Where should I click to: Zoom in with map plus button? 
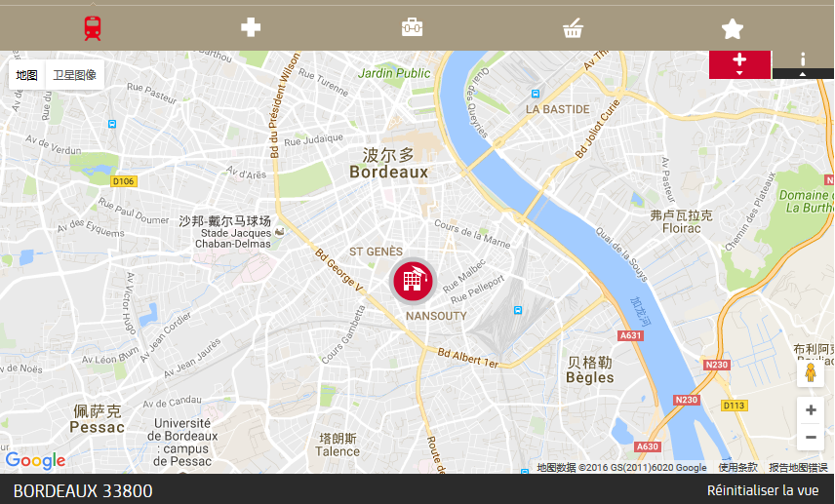pos(811,409)
